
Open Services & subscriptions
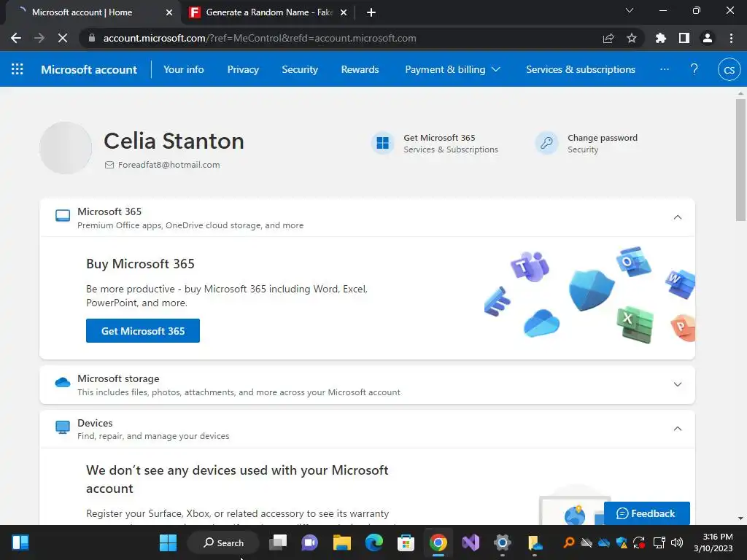pyautogui.click(x=580, y=69)
